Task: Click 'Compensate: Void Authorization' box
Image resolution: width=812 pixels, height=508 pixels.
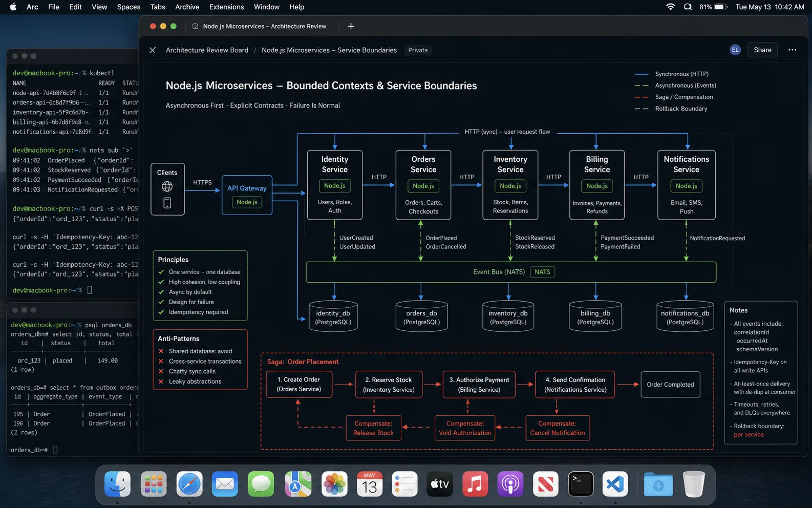Action: pos(465,428)
